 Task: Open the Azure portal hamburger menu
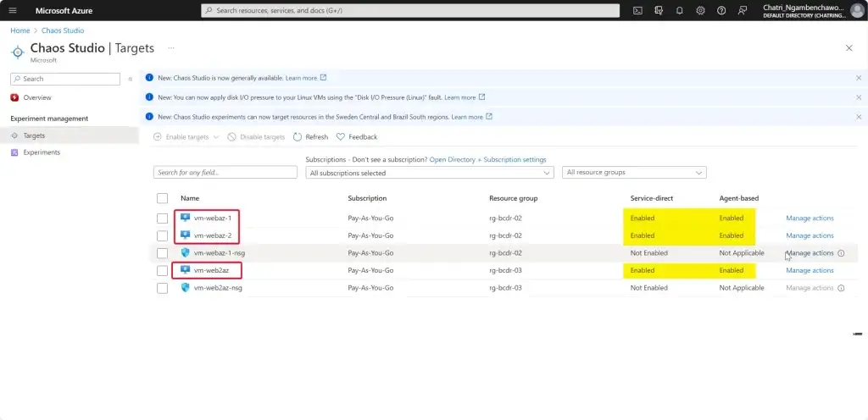[x=13, y=10]
